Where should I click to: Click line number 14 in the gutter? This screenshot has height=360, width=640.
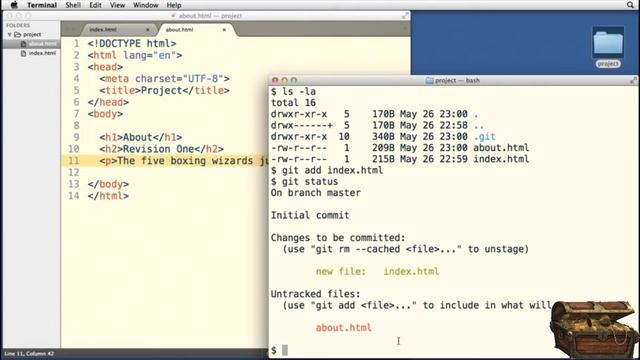(73, 196)
